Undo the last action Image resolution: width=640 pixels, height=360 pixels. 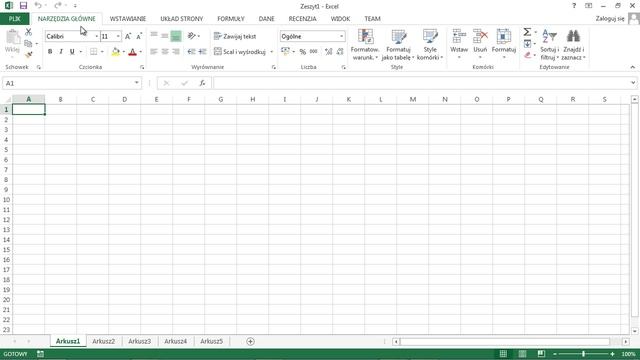point(38,6)
